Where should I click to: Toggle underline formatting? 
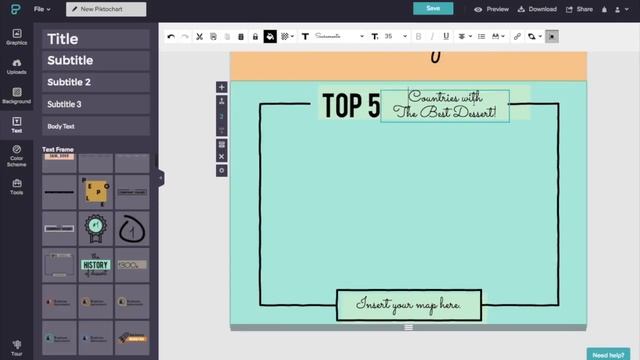tap(446, 37)
